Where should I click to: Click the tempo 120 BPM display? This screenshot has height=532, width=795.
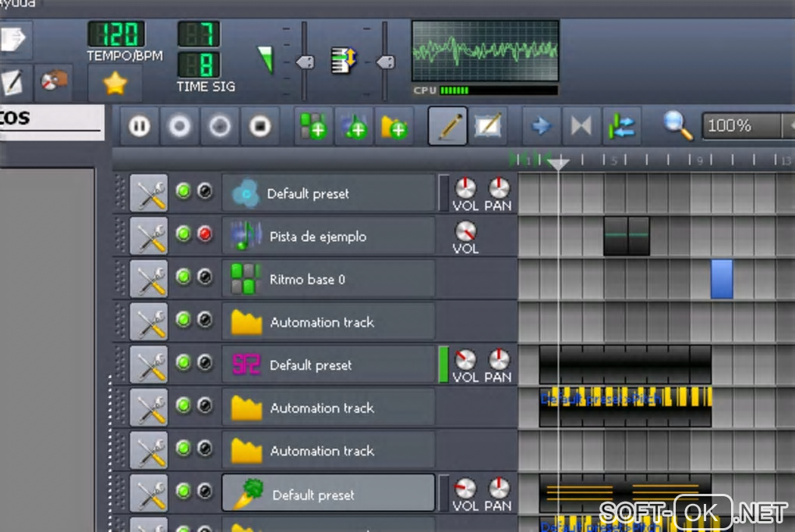[x=116, y=34]
